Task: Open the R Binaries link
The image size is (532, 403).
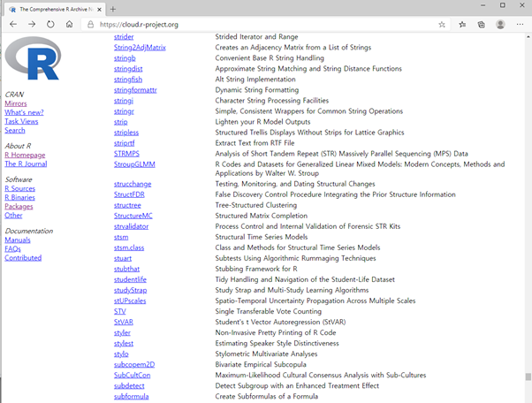Action: 20,197
